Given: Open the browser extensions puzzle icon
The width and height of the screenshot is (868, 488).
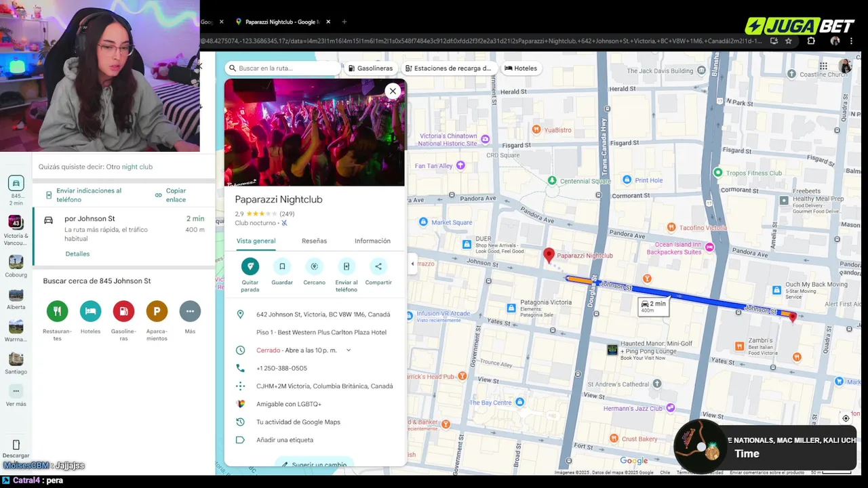Looking at the screenshot, I should click(811, 41).
